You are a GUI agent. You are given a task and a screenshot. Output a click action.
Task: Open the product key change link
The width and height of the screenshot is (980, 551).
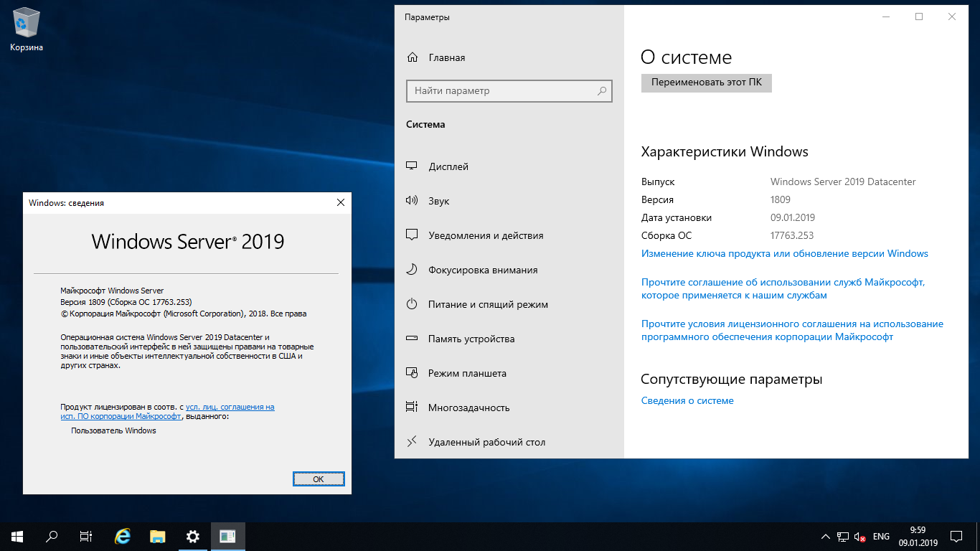click(785, 253)
